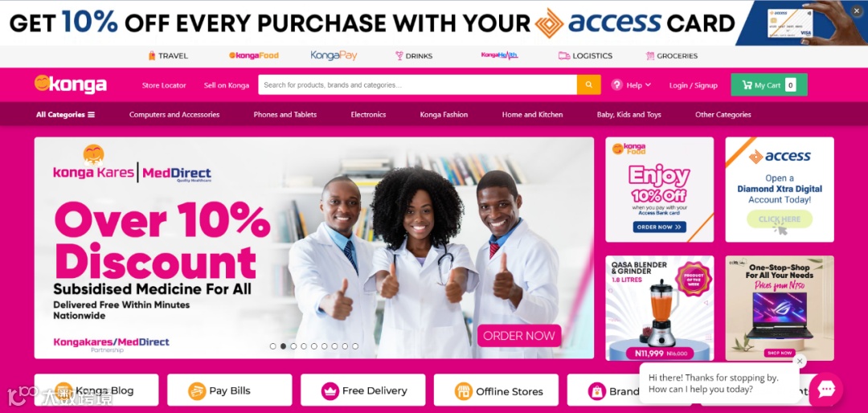Select the first carousel slide dot

point(273,346)
